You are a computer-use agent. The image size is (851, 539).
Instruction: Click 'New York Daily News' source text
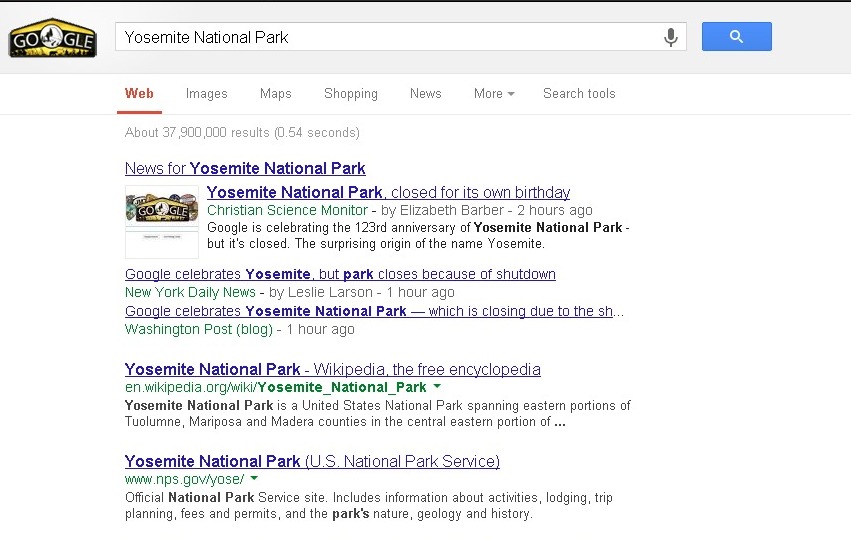(190, 292)
